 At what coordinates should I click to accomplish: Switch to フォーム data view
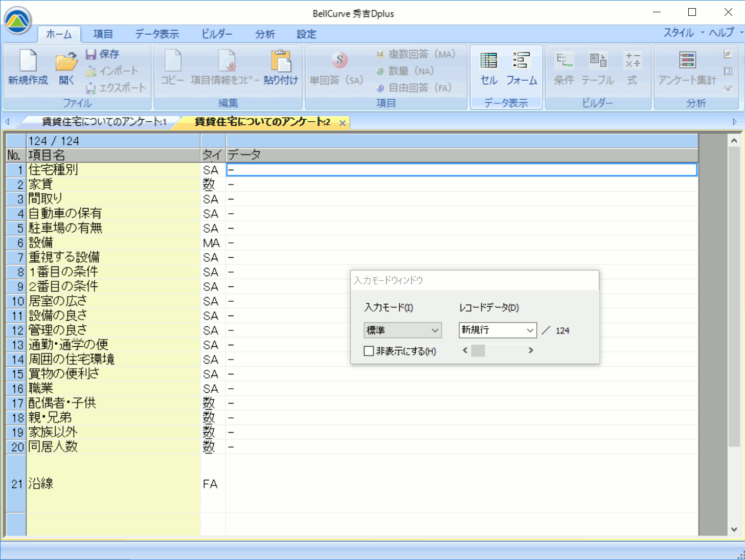(522, 68)
